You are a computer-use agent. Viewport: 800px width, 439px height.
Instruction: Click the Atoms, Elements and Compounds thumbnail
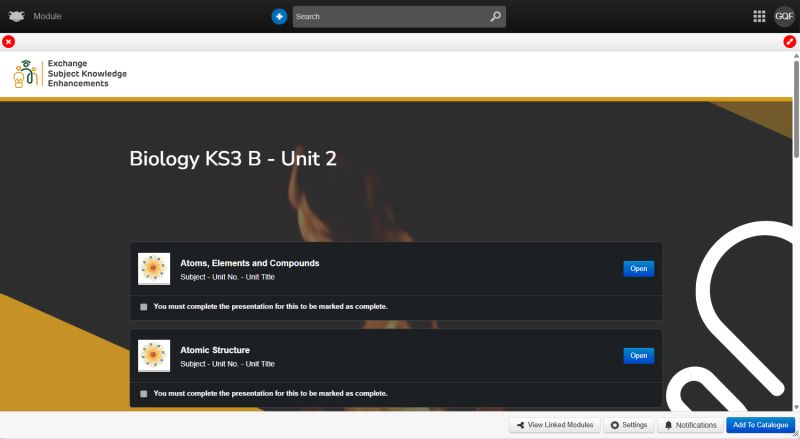pyautogui.click(x=153, y=268)
